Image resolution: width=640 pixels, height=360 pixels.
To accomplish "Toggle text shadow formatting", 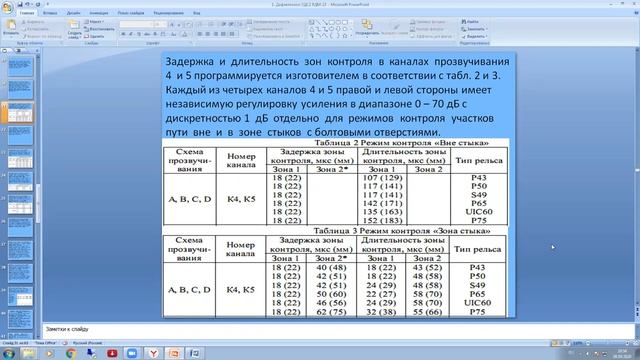I will coord(156,34).
